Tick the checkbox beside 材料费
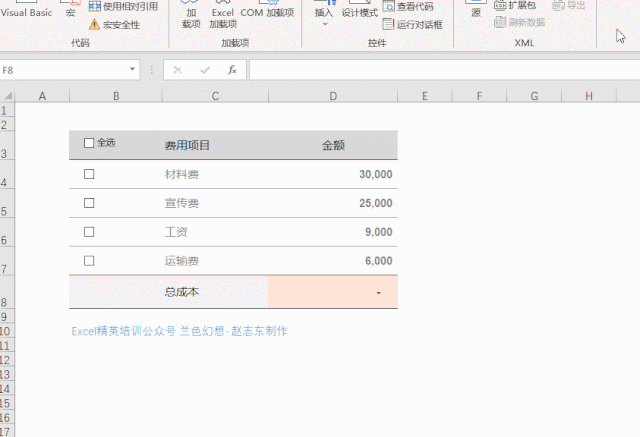This screenshot has height=437, width=640. point(89,174)
